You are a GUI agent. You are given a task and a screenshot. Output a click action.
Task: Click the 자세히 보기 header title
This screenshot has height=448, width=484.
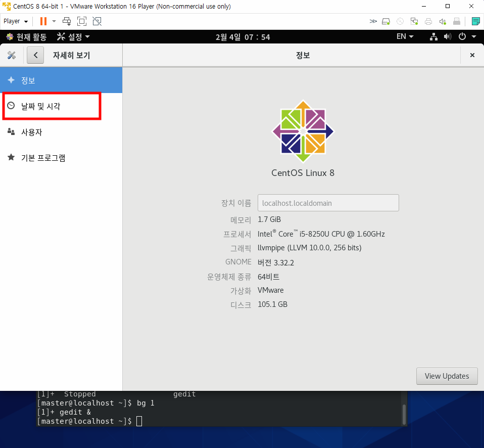71,55
